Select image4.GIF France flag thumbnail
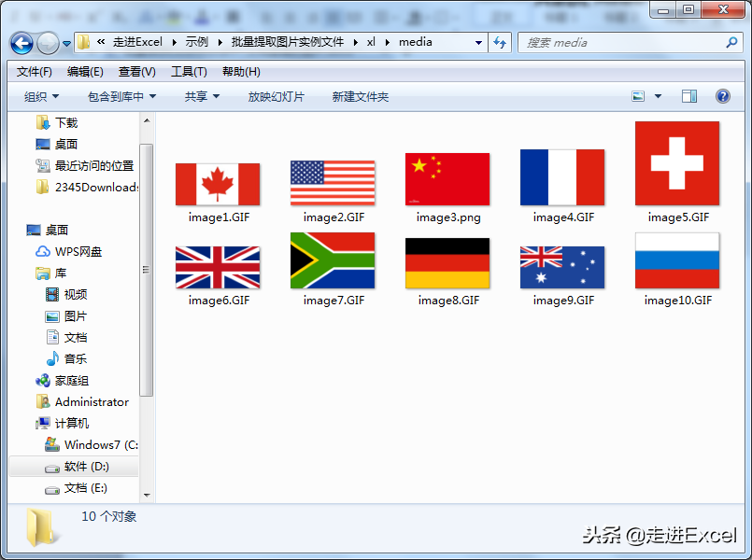The image size is (752, 560). click(x=562, y=177)
